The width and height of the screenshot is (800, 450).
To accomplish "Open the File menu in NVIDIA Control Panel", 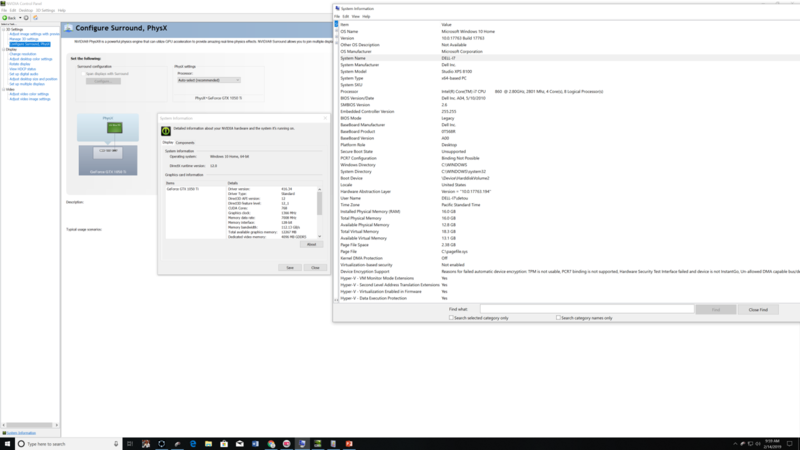I will coord(4,10).
